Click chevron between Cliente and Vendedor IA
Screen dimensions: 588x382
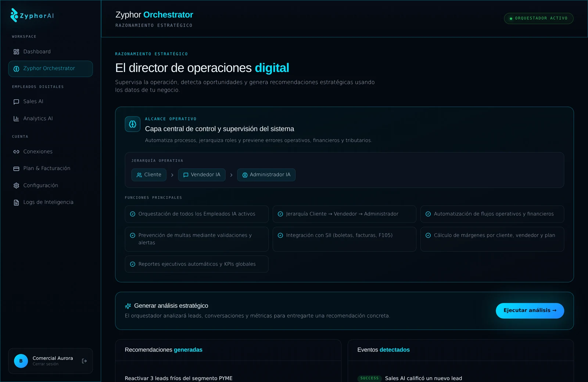click(x=172, y=175)
